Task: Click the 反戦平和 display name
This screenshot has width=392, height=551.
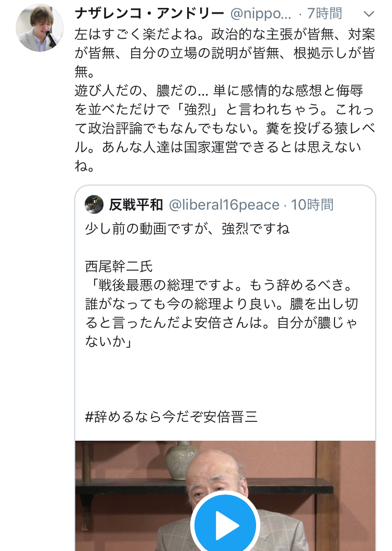Action: tap(136, 204)
